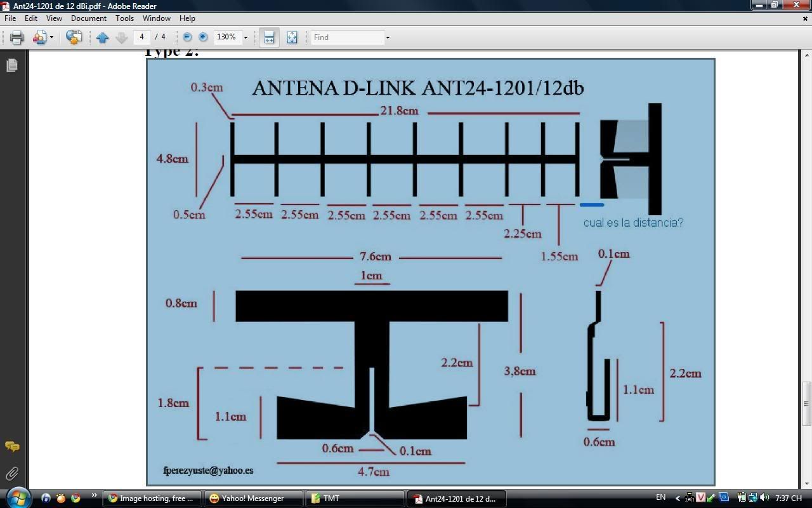Click the vertical scrollbar thumb

(806, 403)
